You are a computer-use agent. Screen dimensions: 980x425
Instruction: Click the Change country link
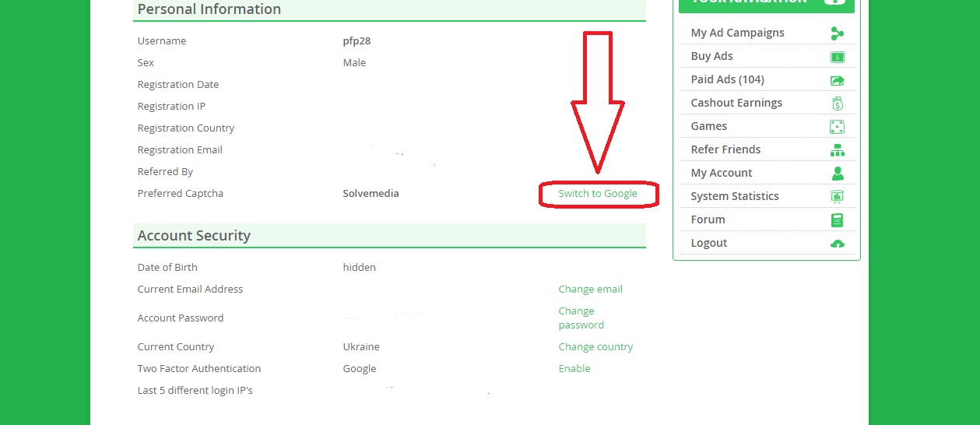595,346
